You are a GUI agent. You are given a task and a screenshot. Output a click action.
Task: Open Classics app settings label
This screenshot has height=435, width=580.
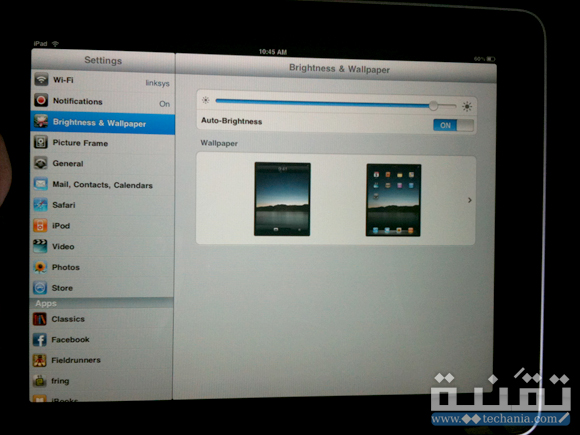68,319
